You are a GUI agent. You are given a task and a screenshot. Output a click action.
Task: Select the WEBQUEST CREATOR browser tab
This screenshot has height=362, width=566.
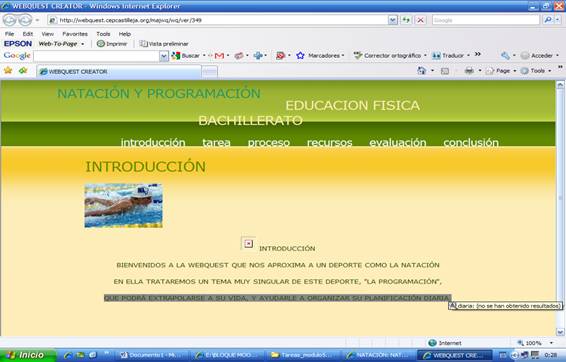[x=119, y=71]
